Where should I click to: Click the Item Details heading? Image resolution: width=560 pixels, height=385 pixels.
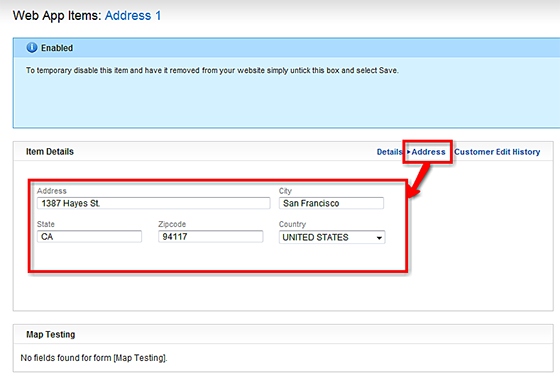50,152
